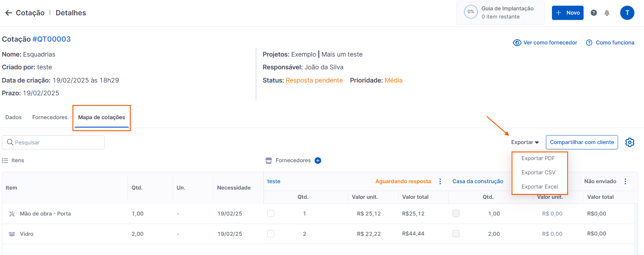Add a supplier with the plus icon
Viewport: 644px width, 255px height.
[x=318, y=160]
